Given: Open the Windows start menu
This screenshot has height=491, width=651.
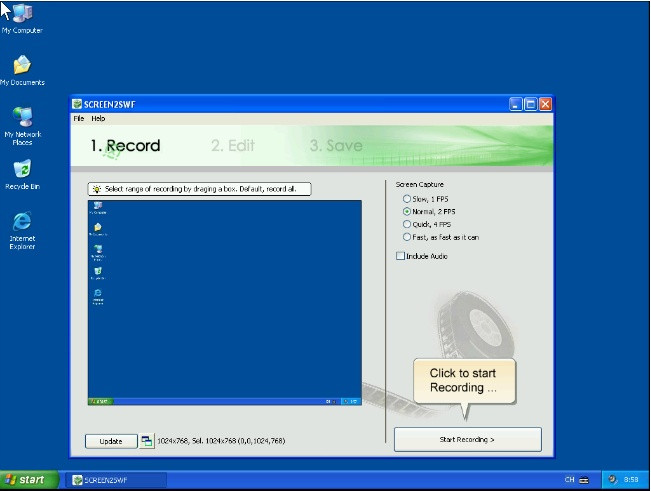Looking at the screenshot, I should click(x=29, y=480).
